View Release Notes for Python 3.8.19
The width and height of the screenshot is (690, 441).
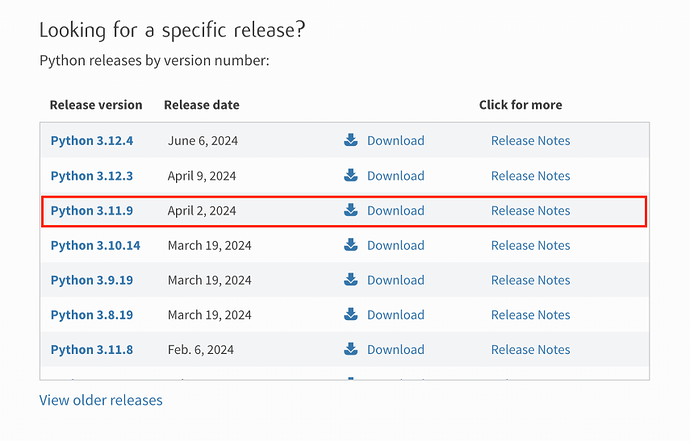[x=530, y=315]
